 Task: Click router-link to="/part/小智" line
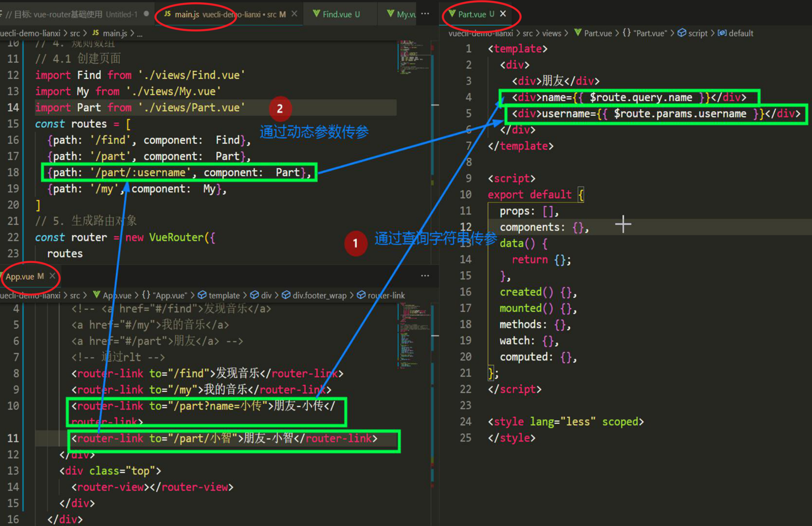click(x=225, y=438)
